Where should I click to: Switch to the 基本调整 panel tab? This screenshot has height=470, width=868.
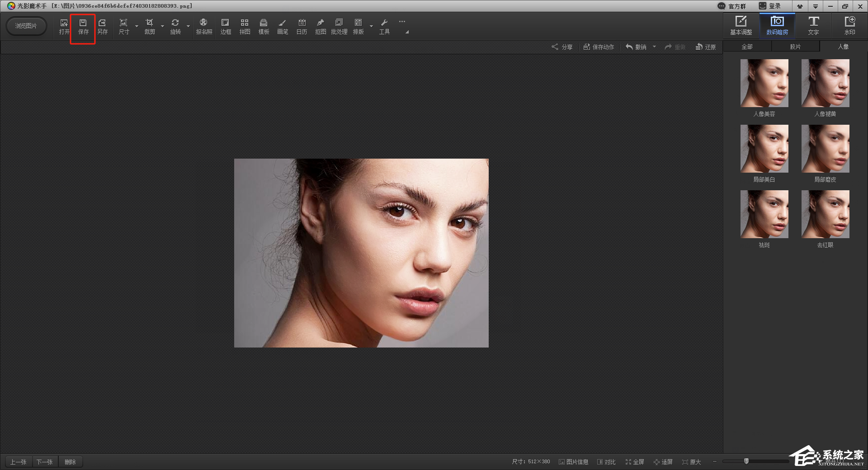[741, 26]
